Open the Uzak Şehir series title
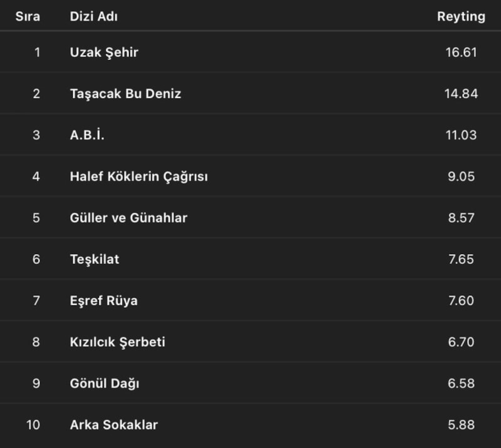 104,52
